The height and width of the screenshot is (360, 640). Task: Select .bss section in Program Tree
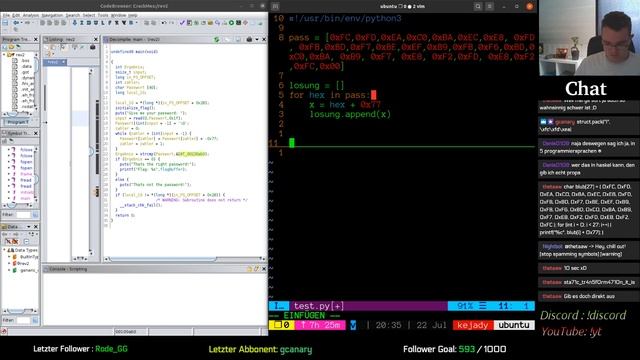pyautogui.click(x=25, y=61)
